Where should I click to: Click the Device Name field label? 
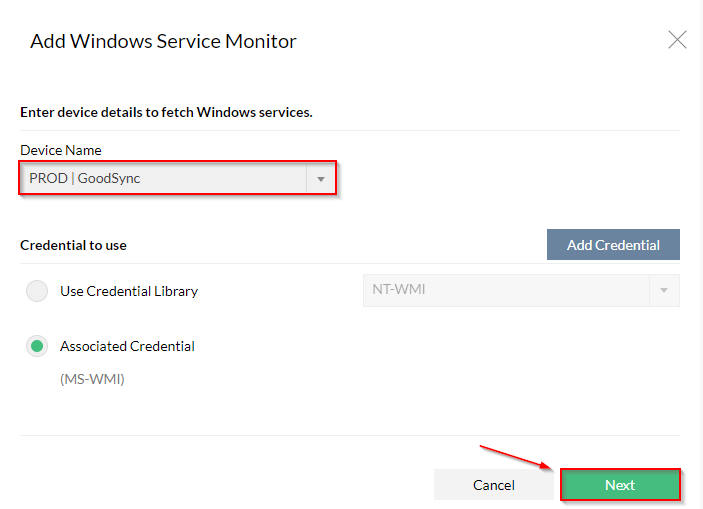tap(61, 150)
